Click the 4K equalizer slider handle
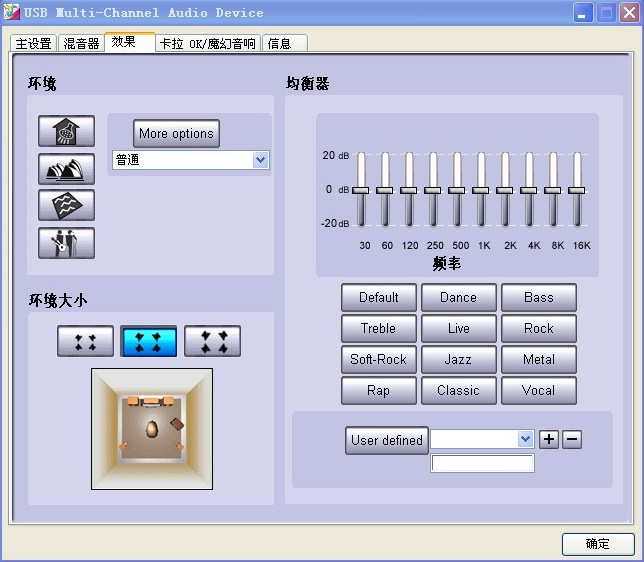The image size is (644, 562). [x=529, y=191]
